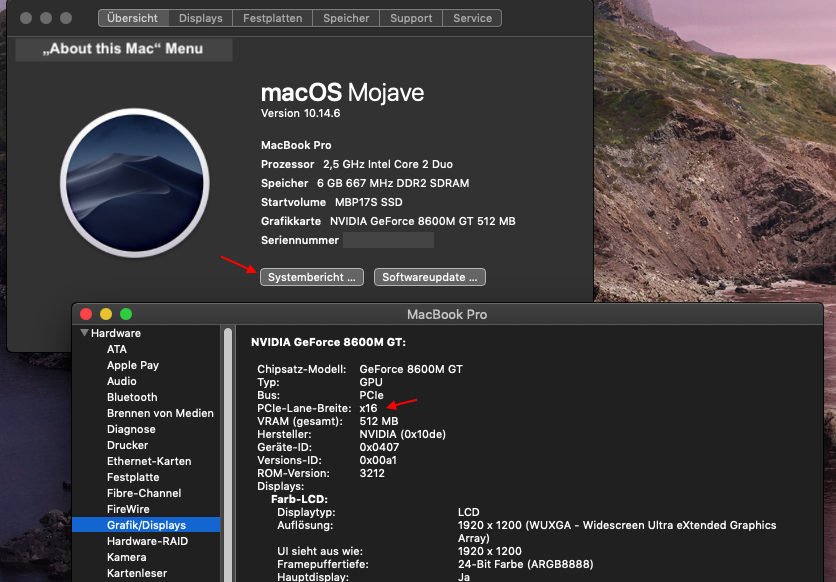Click the macOS Mojave dune logo
836x582 pixels.
pyautogui.click(x=135, y=183)
